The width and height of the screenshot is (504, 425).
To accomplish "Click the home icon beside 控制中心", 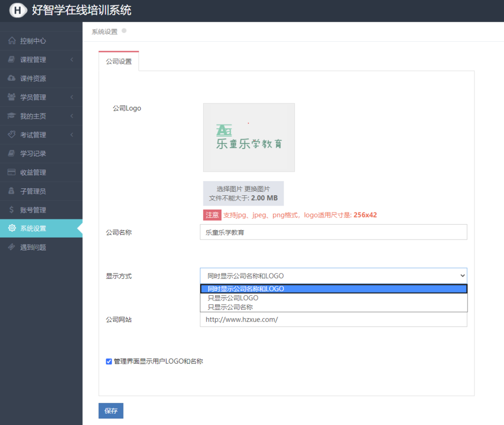I will 12,40.
